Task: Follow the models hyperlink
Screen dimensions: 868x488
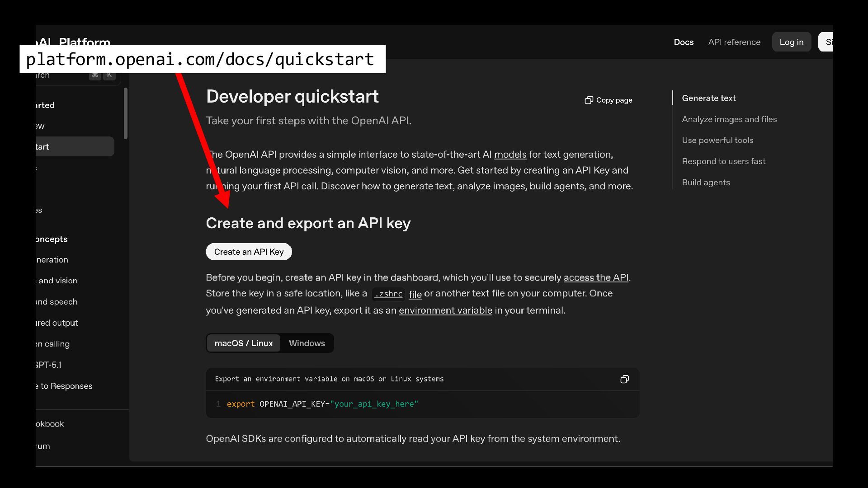Action: (510, 155)
